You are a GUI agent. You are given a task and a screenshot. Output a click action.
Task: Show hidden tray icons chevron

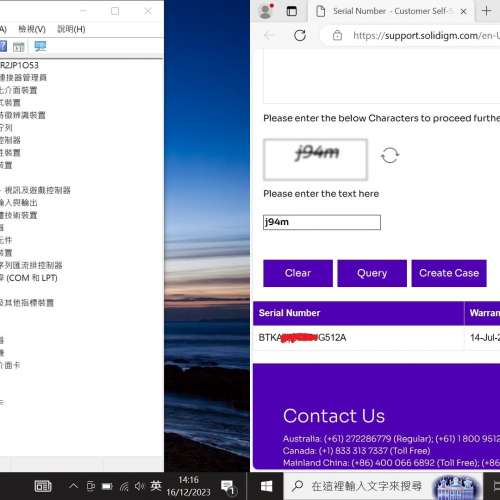(x=73, y=485)
